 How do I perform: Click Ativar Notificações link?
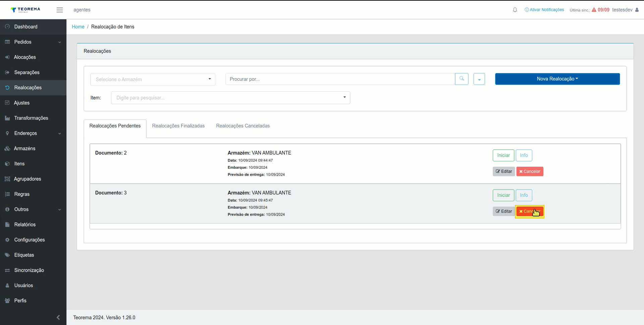point(544,10)
